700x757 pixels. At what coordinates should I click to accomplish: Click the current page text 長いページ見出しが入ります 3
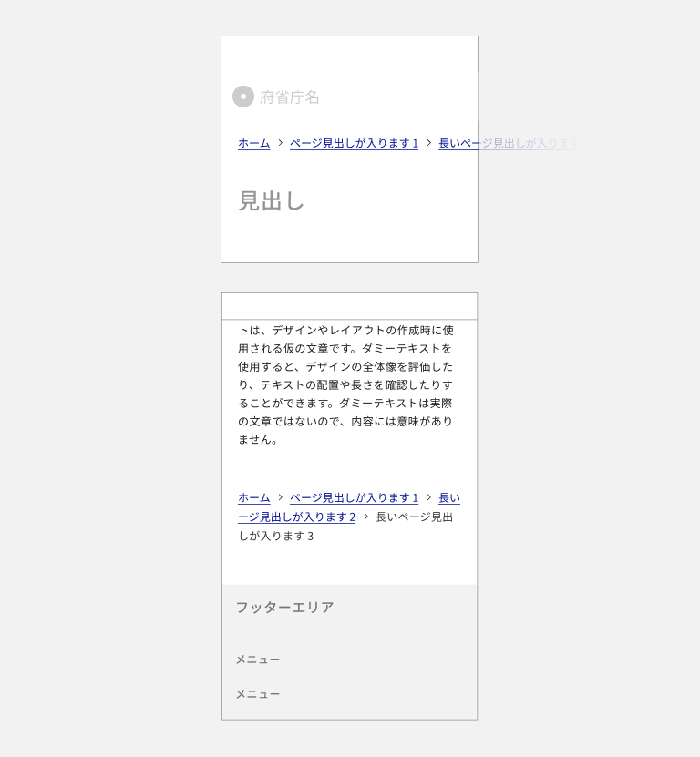click(414, 517)
